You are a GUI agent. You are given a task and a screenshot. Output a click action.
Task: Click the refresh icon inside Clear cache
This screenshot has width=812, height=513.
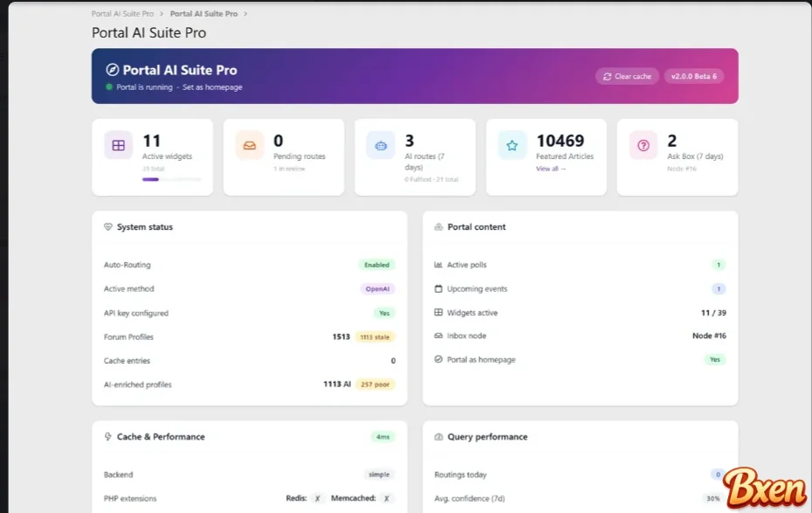coord(608,77)
